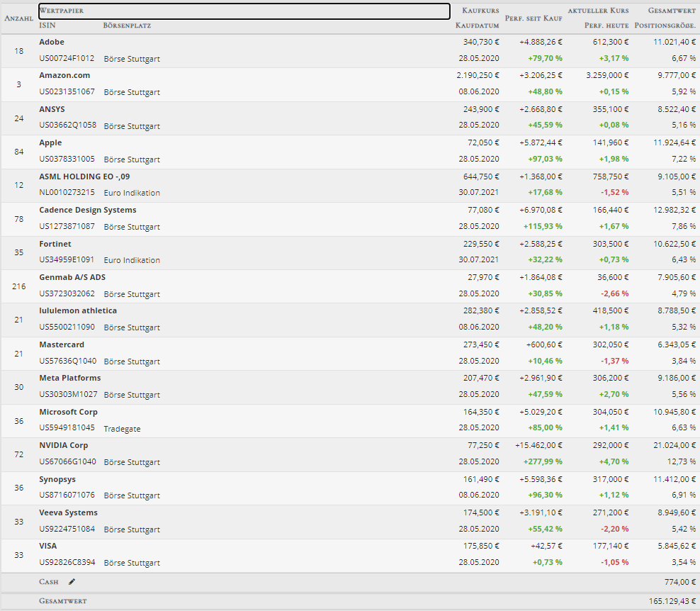Sort by Anzahl column header

18,18
